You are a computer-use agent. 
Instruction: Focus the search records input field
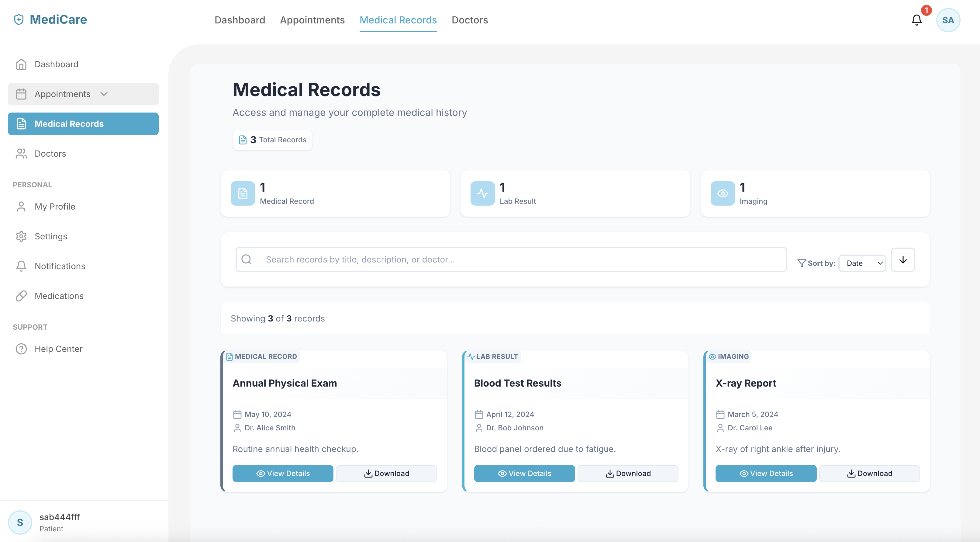(511, 259)
